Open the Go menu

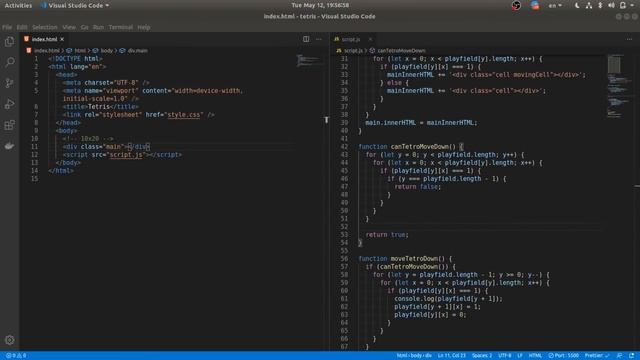[x=84, y=27]
